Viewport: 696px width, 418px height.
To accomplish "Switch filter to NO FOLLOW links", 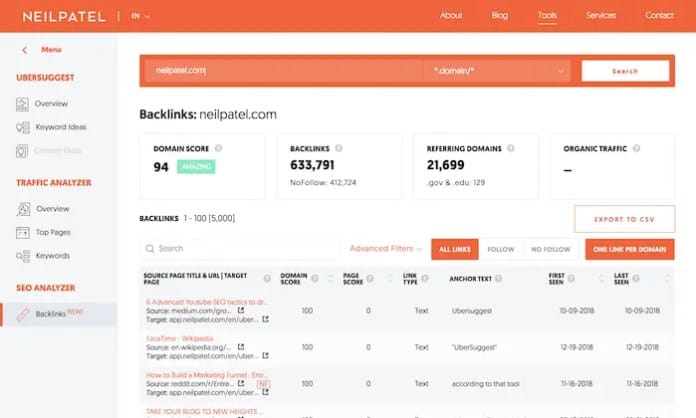I will pyautogui.click(x=551, y=249).
